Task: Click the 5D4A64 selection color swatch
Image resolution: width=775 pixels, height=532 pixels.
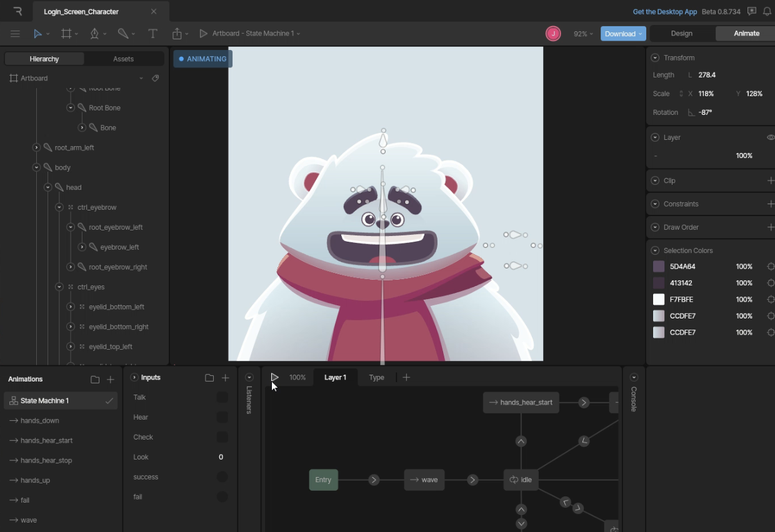Action: click(659, 267)
